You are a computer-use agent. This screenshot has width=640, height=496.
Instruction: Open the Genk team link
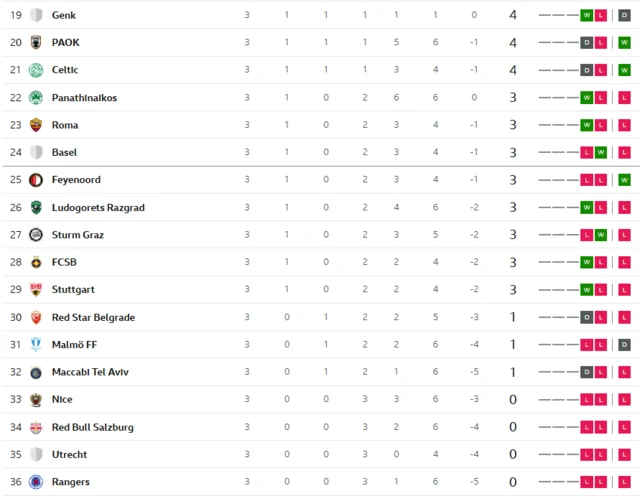(x=63, y=15)
